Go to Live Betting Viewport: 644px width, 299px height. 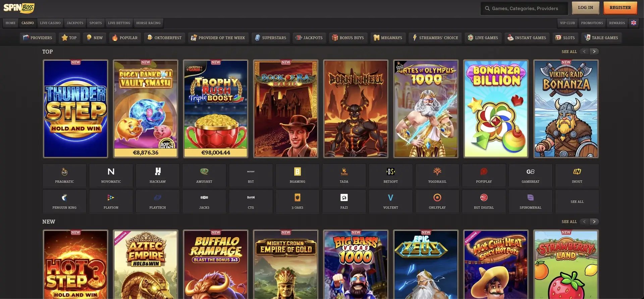tap(119, 23)
